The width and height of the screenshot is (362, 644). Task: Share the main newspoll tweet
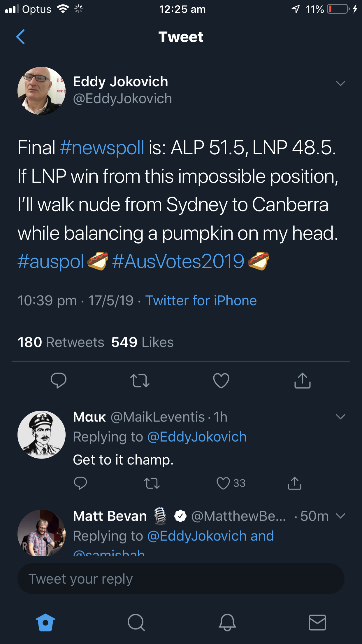click(x=303, y=381)
